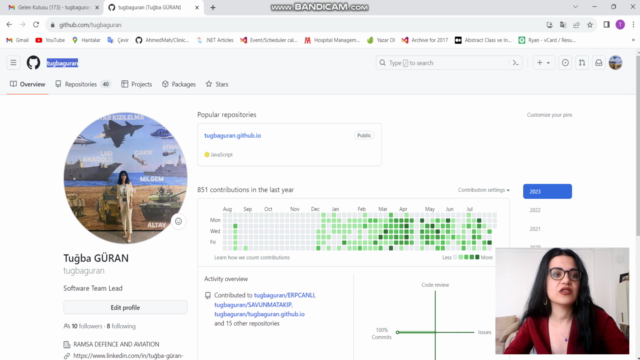
Task: Open the GitHub hamburger navigation menu
Action: [x=13, y=63]
